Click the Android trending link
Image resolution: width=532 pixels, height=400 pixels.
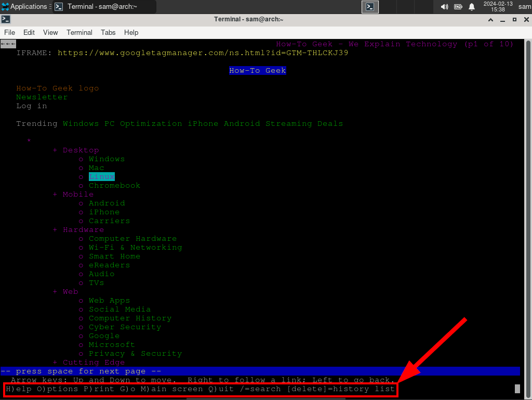242,124
